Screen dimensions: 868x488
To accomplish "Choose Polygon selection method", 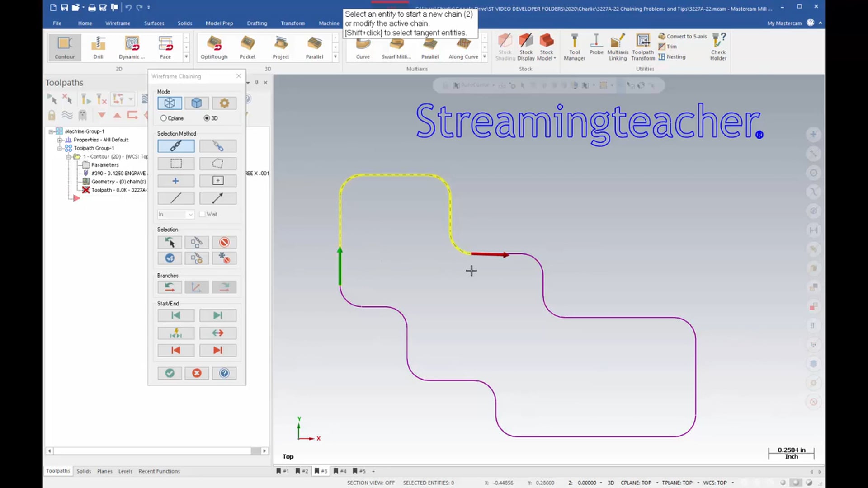I will pos(218,164).
